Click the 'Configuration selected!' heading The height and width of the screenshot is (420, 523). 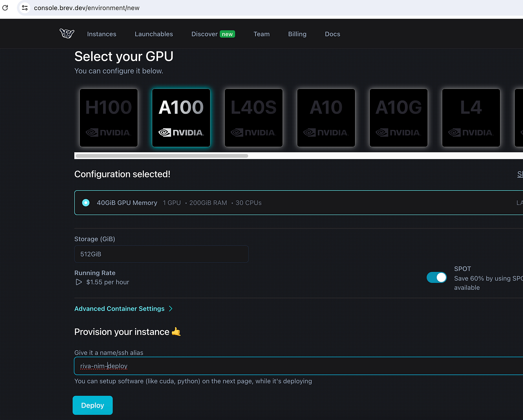tap(122, 174)
